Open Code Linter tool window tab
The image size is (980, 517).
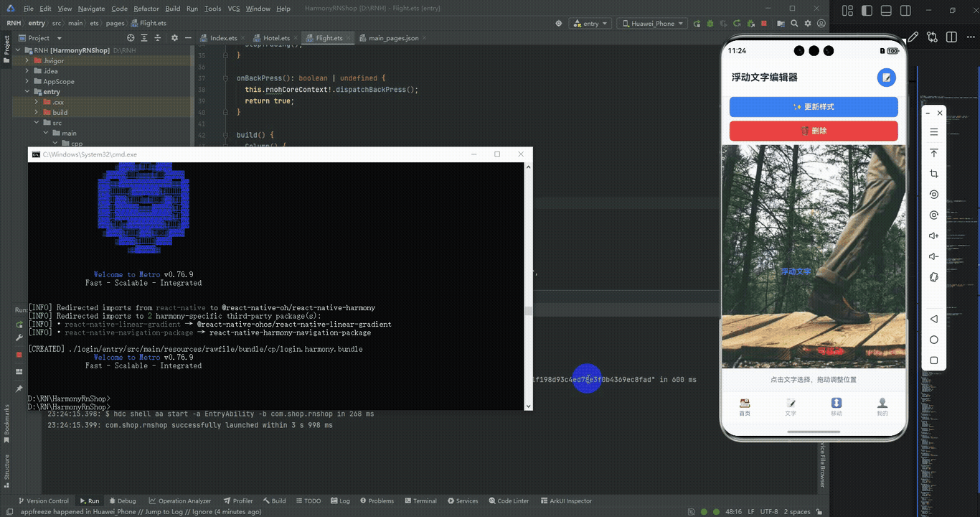(x=508, y=500)
